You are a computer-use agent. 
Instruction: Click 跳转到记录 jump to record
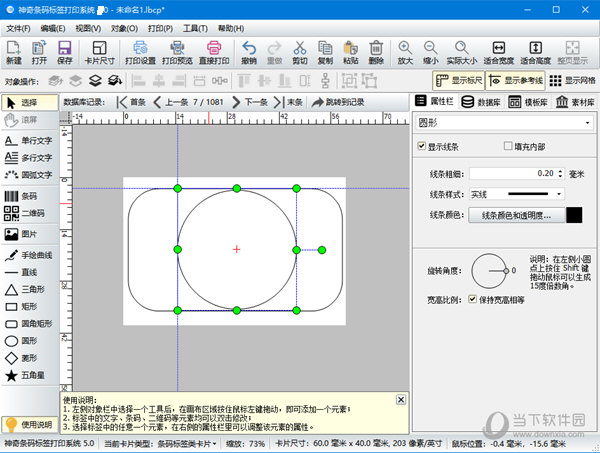338,102
